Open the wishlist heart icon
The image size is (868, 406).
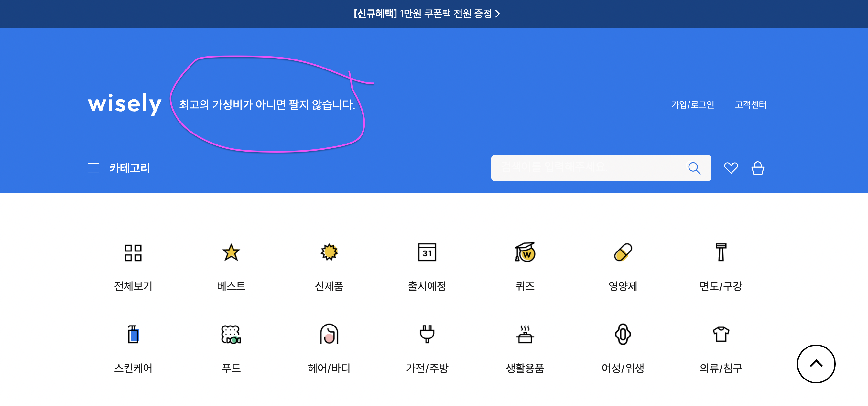coord(731,168)
